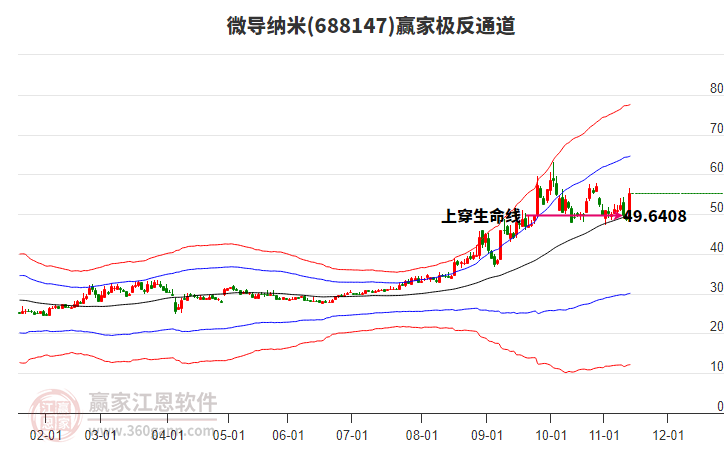The height and width of the screenshot is (450, 726).
Task: Click the 12-01 date label
Action: [x=668, y=435]
